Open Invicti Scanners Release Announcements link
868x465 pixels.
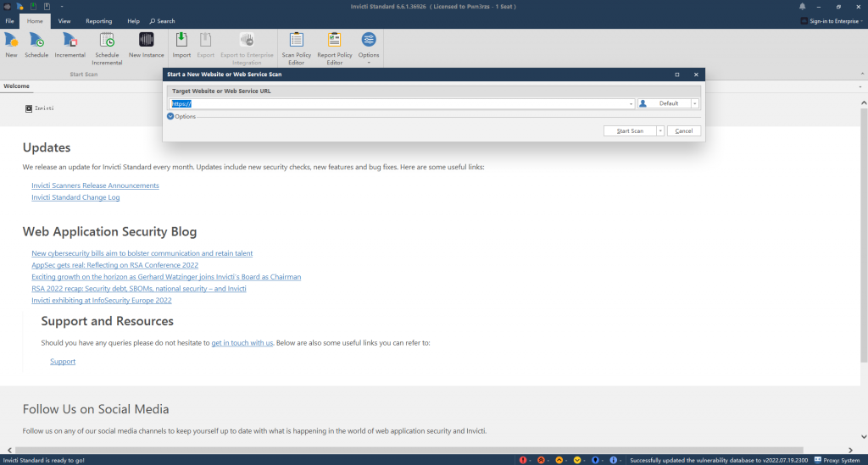pyautogui.click(x=95, y=185)
